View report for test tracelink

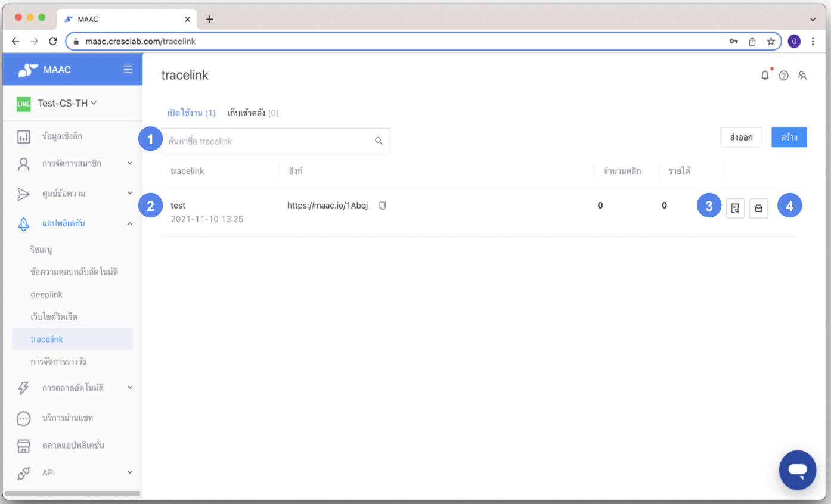[x=735, y=208]
